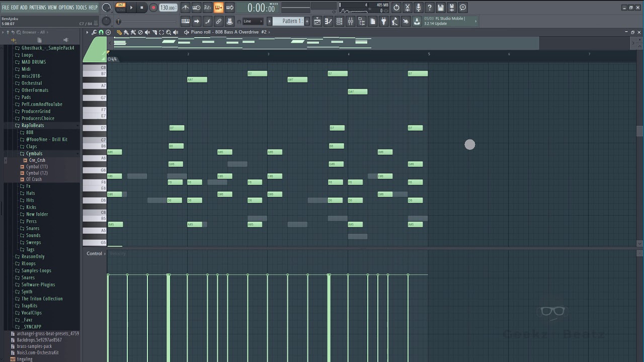Adjust the master pitch knob
The height and width of the screenshot is (362, 644).
coord(106,21)
